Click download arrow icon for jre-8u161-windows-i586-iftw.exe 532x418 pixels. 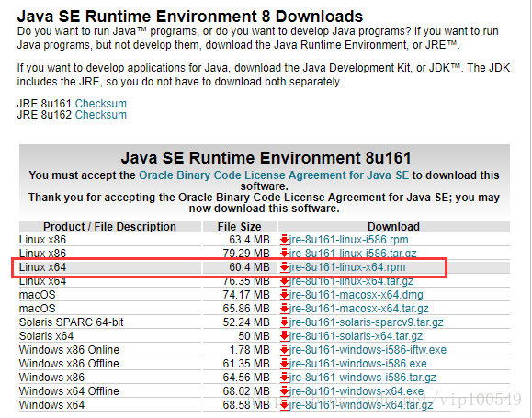pos(284,350)
